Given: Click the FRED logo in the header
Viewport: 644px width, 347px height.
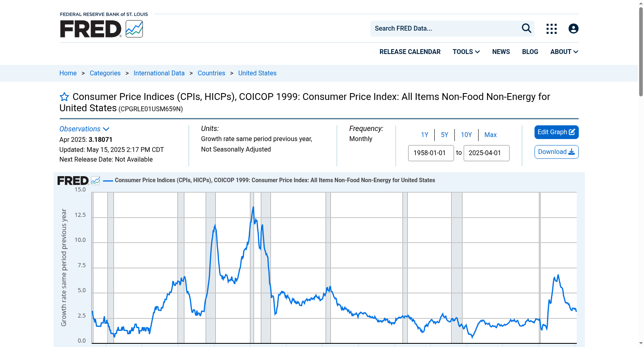Looking at the screenshot, I should click(91, 29).
